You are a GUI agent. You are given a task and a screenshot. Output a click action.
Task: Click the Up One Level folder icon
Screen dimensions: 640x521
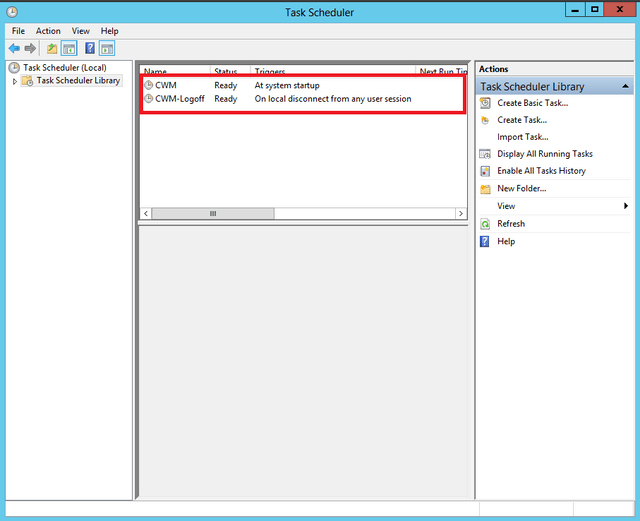(52, 49)
